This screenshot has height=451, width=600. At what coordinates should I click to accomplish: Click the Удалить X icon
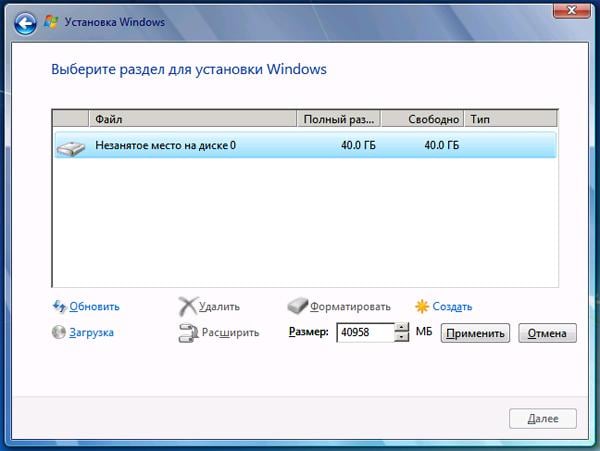[x=188, y=306]
